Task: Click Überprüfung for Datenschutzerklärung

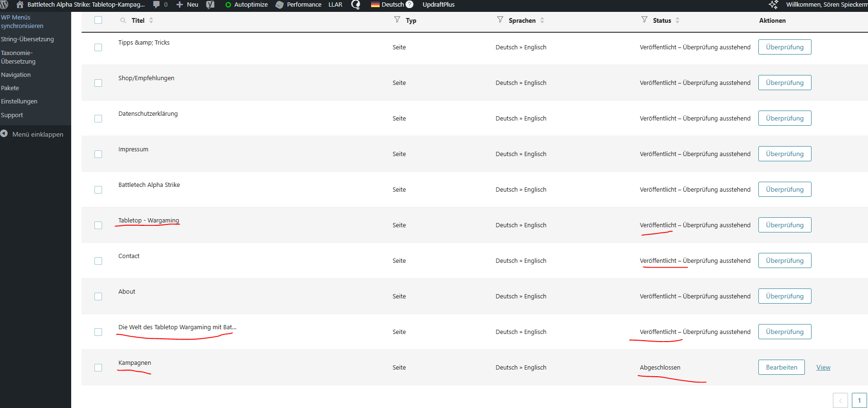Action: coord(784,118)
